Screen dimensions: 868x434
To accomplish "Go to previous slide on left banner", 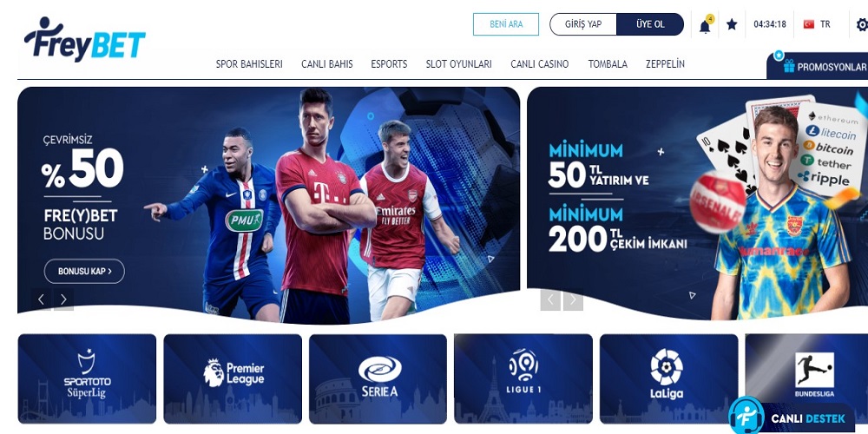I will point(41,299).
